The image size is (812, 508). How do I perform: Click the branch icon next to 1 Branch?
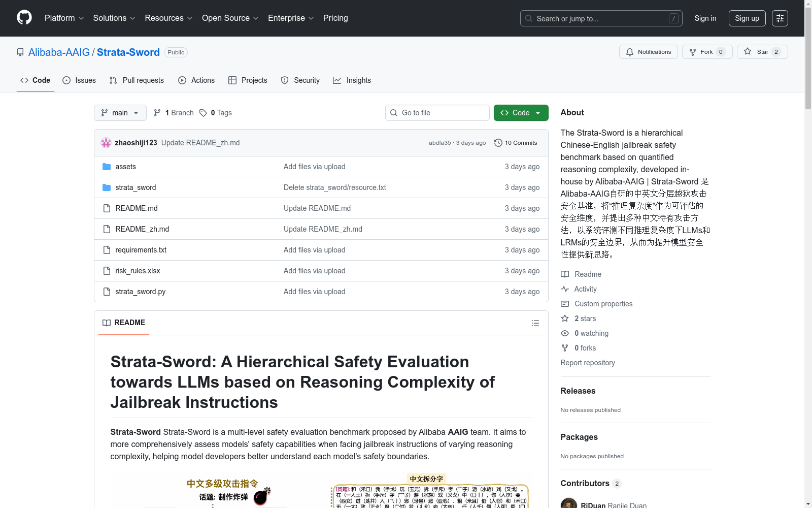pyautogui.click(x=157, y=113)
